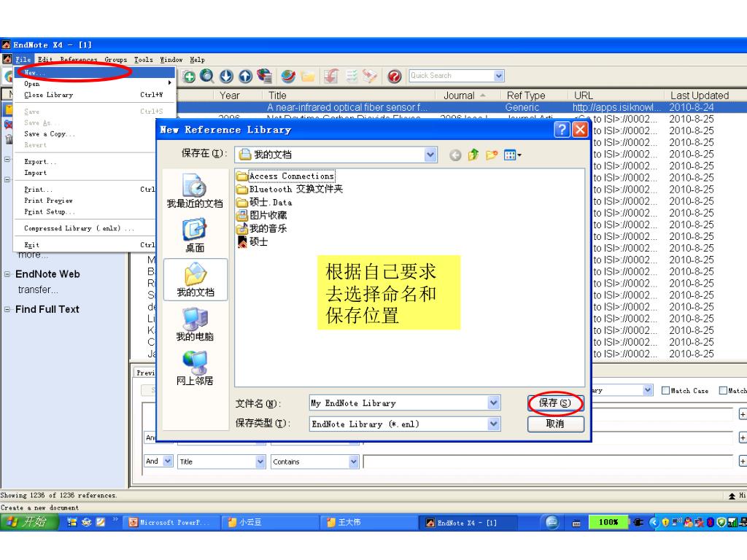747x560 pixels.
Task: Click the dialog's back navigation icon
Action: pyautogui.click(x=455, y=155)
